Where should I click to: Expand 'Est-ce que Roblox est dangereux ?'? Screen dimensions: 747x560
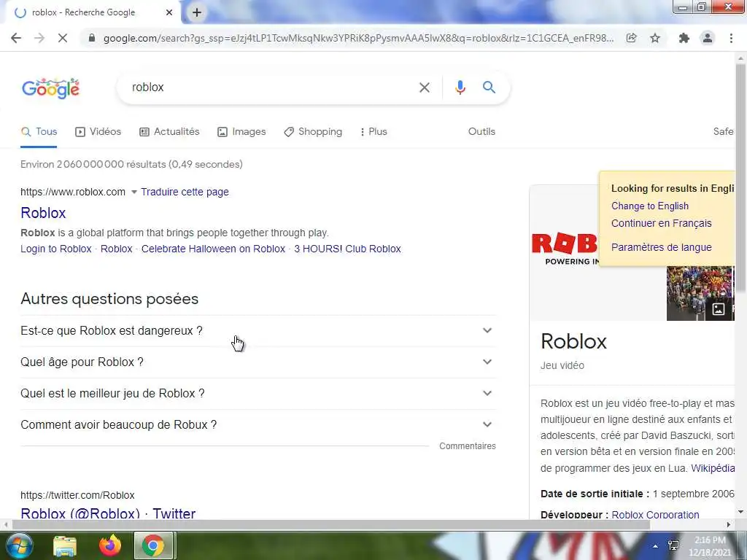258,330
